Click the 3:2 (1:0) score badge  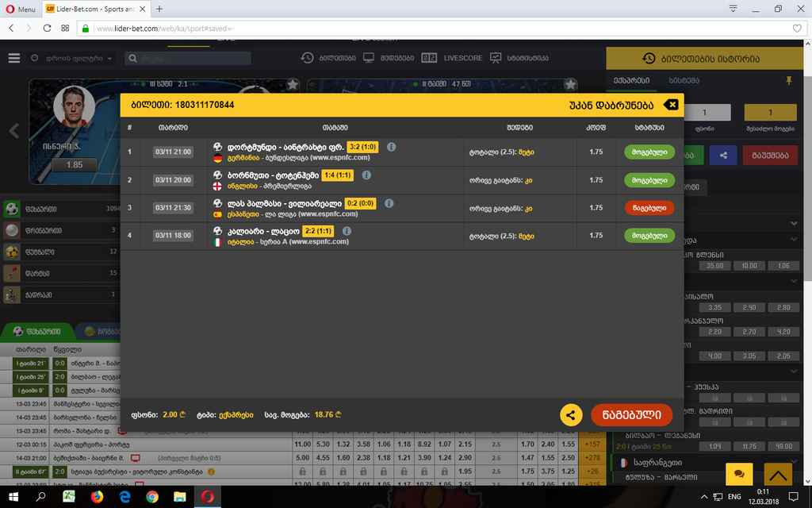pos(362,147)
